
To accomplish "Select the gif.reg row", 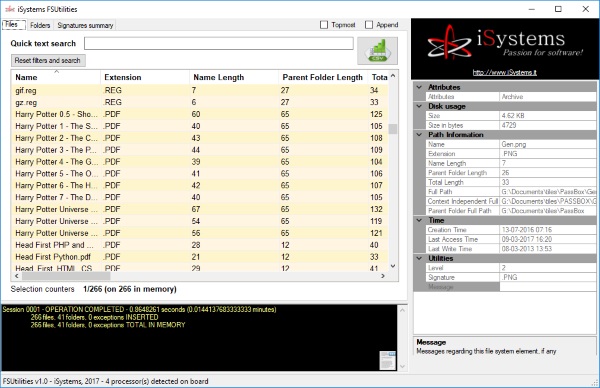I will point(200,90).
